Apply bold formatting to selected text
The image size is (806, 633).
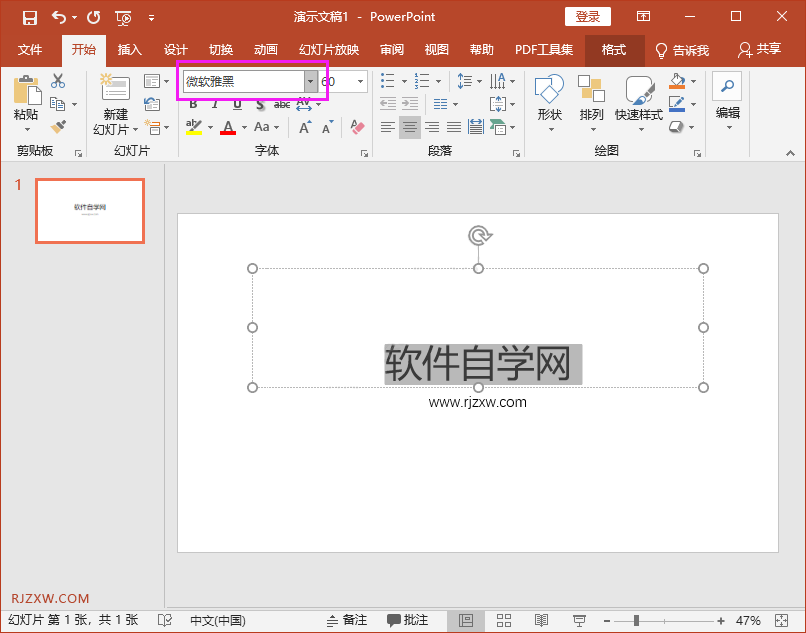point(192,104)
